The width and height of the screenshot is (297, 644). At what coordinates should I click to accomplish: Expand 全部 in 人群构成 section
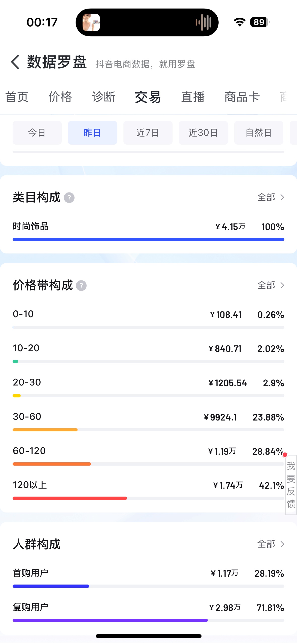pos(271,544)
